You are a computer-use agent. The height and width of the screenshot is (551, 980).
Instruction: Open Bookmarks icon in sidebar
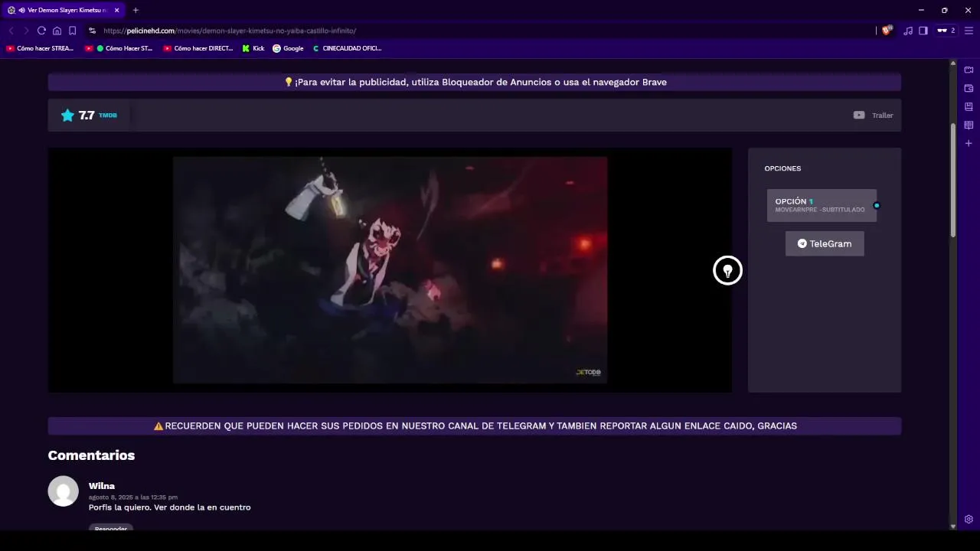pos(969,106)
